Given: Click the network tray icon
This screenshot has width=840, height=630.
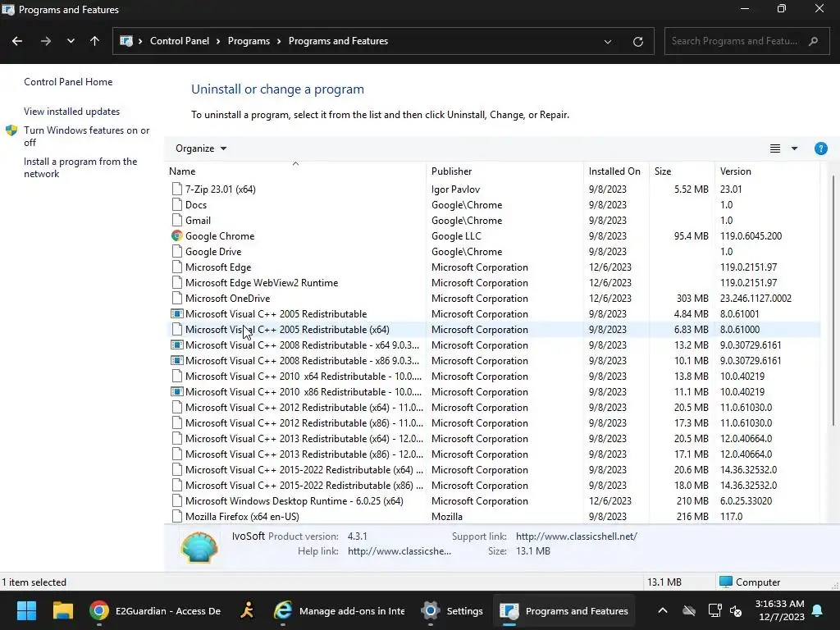Looking at the screenshot, I should click(x=714, y=610).
